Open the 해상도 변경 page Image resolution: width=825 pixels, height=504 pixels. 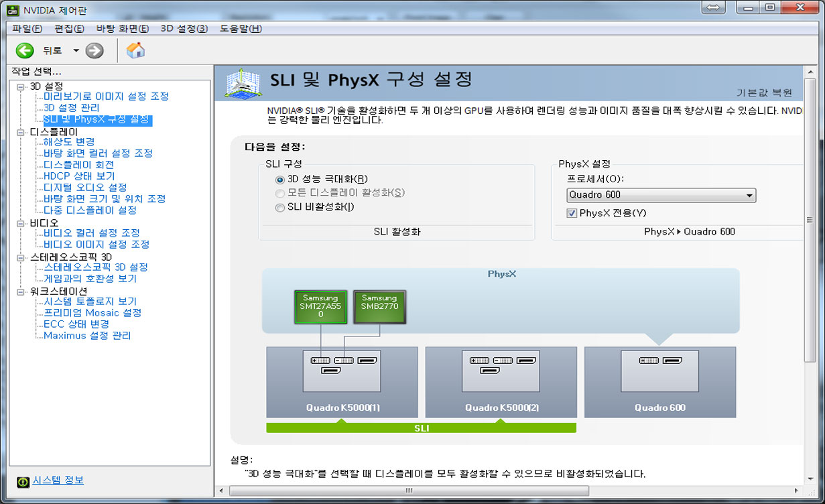pos(69,142)
